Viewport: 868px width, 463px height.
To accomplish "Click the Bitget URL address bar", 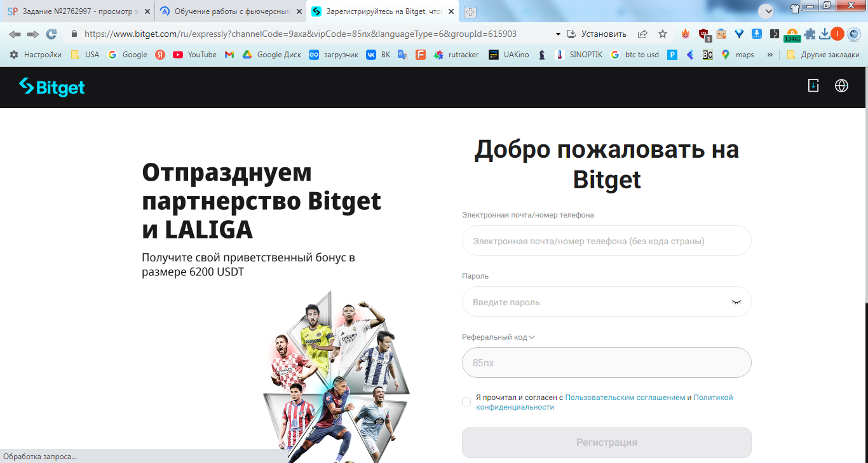I will pos(300,34).
